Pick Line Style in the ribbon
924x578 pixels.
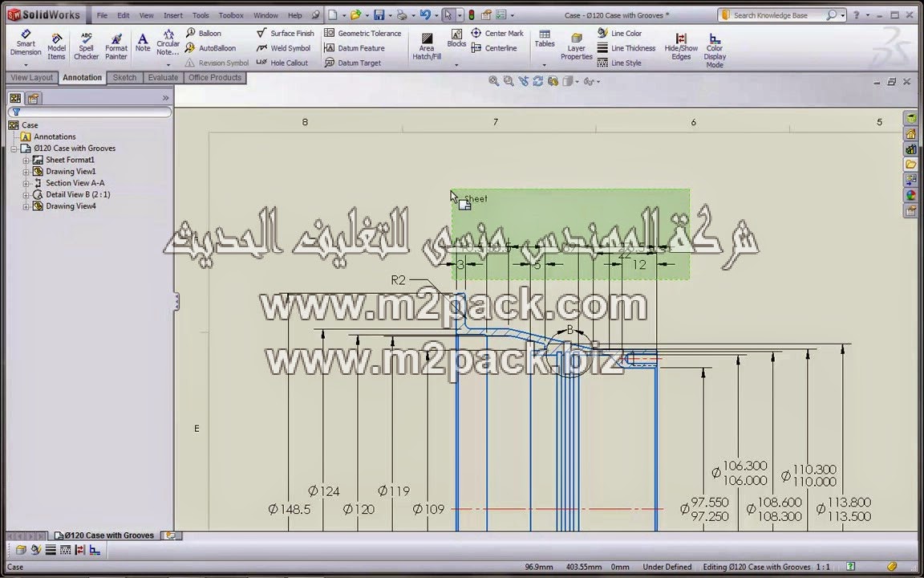coord(619,63)
